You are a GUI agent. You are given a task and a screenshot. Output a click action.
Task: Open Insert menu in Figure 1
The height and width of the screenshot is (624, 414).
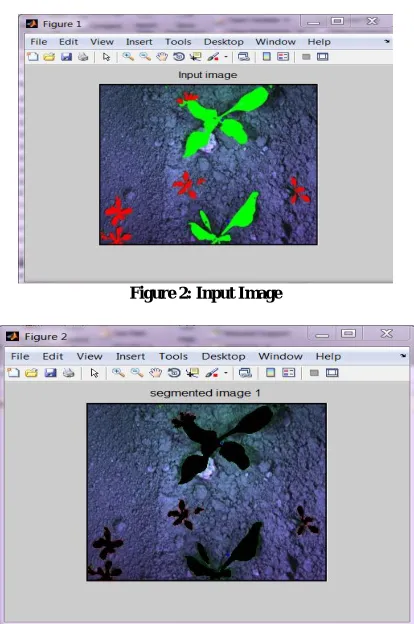tap(139, 42)
